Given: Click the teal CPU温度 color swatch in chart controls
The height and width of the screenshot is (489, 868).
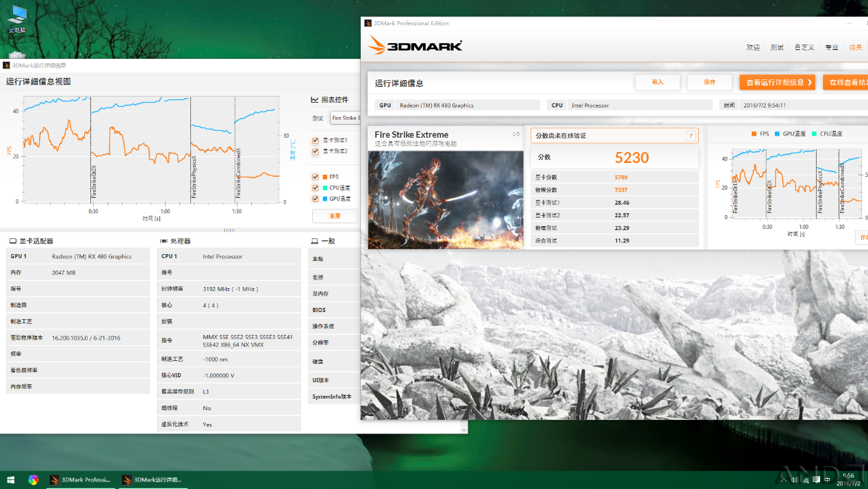Looking at the screenshot, I should pos(324,188).
